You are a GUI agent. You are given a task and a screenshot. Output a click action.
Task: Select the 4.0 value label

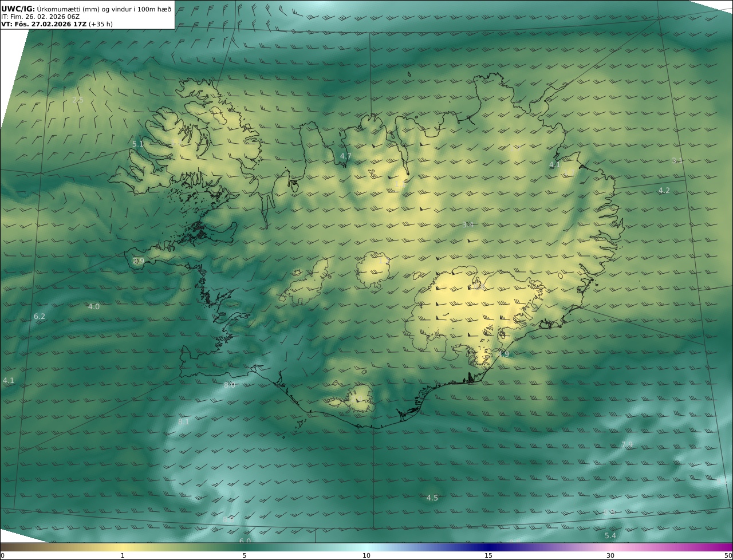tap(94, 307)
